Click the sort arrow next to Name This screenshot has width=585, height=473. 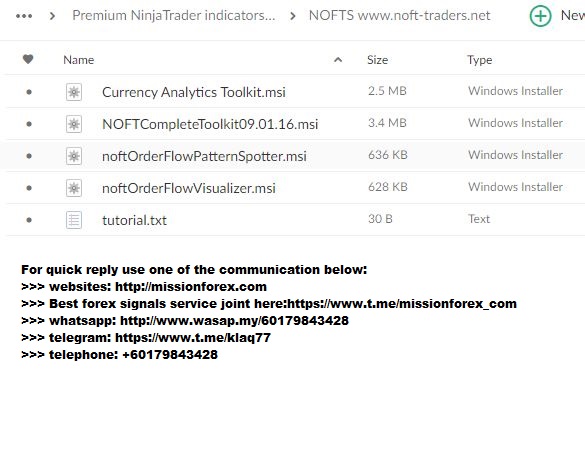tap(338, 60)
